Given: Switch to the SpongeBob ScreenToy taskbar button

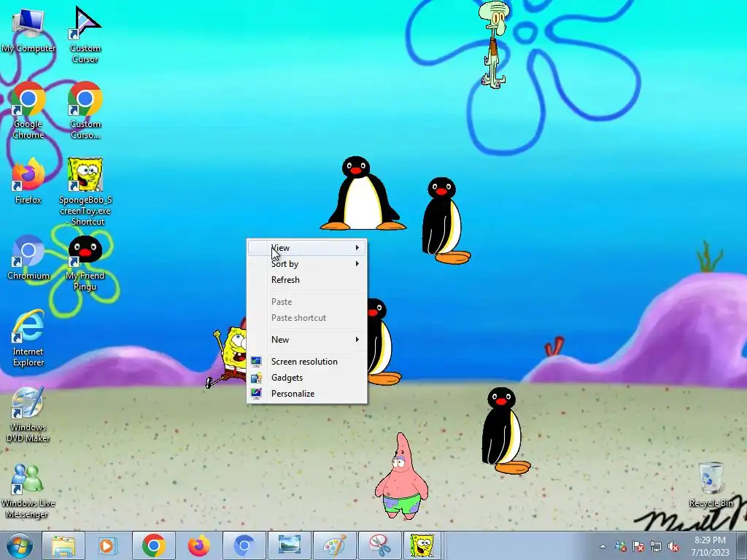Looking at the screenshot, I should [x=422, y=545].
